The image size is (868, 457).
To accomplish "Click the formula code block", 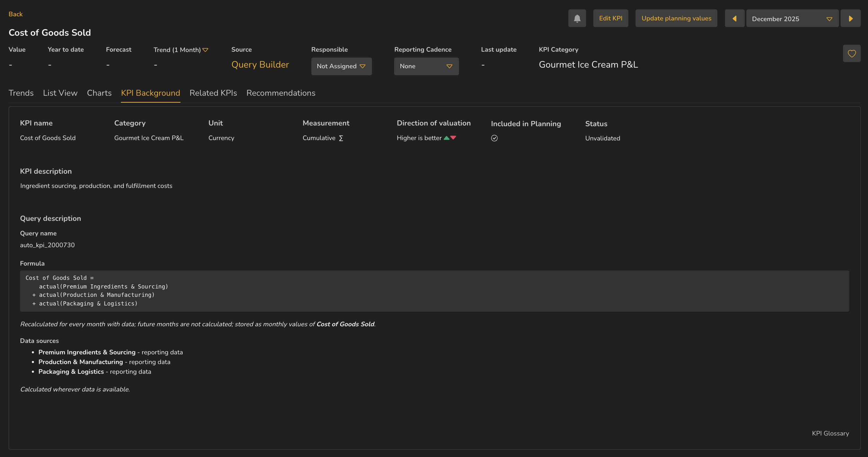I will coord(435,291).
